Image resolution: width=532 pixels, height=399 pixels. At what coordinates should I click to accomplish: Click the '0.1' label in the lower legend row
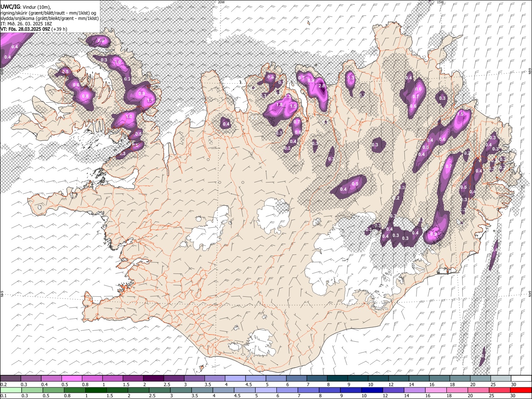(x=3, y=396)
